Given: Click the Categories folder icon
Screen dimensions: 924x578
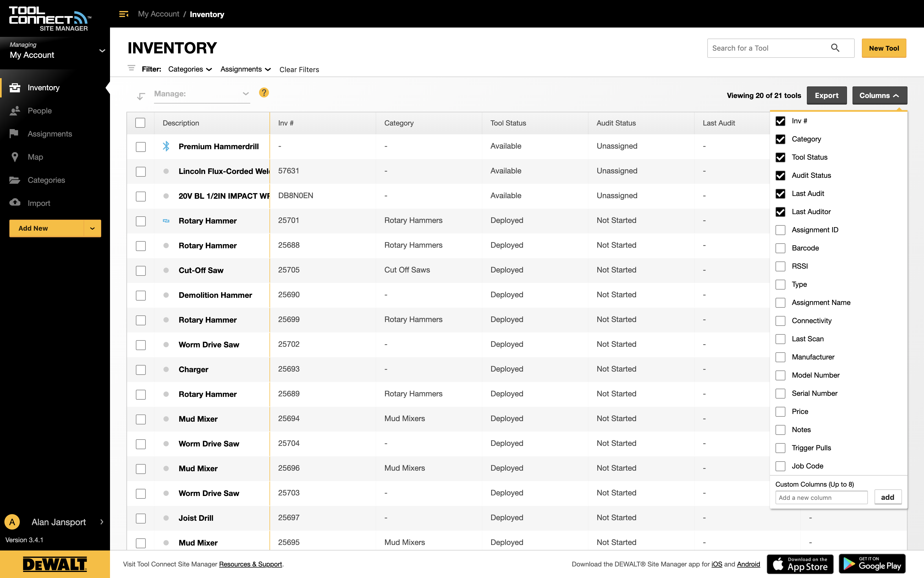Looking at the screenshot, I should [x=15, y=180].
